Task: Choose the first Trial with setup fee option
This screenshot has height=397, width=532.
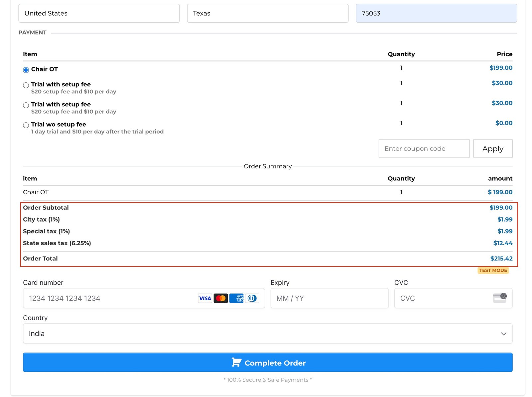Action: point(26,85)
